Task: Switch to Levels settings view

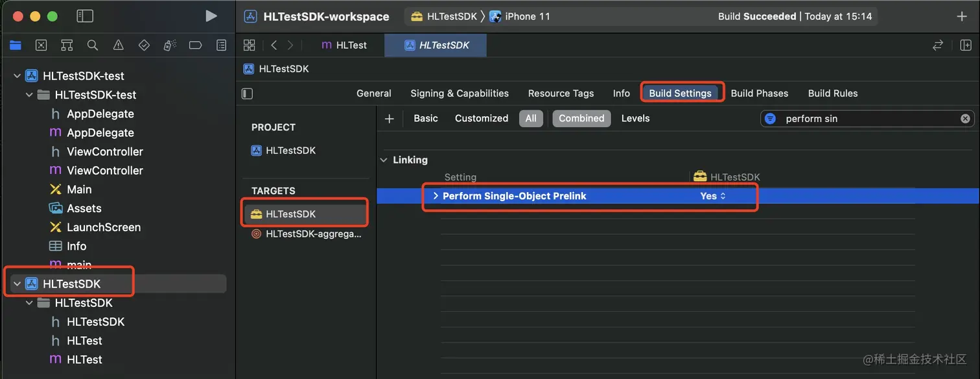Action: pyautogui.click(x=635, y=119)
